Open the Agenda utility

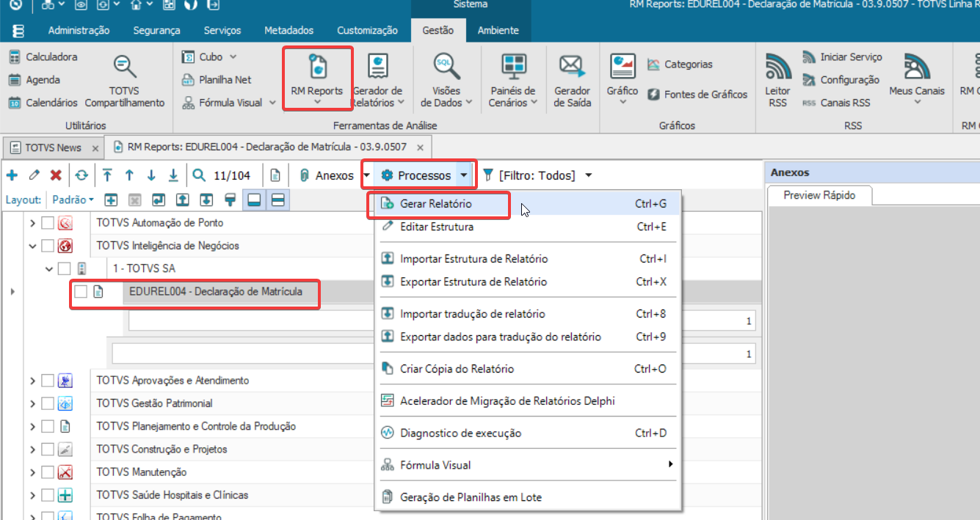coord(35,80)
